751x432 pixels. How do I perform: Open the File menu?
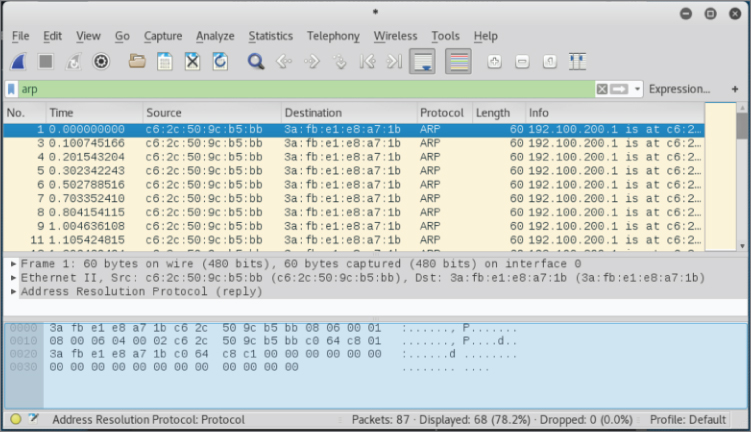21,36
